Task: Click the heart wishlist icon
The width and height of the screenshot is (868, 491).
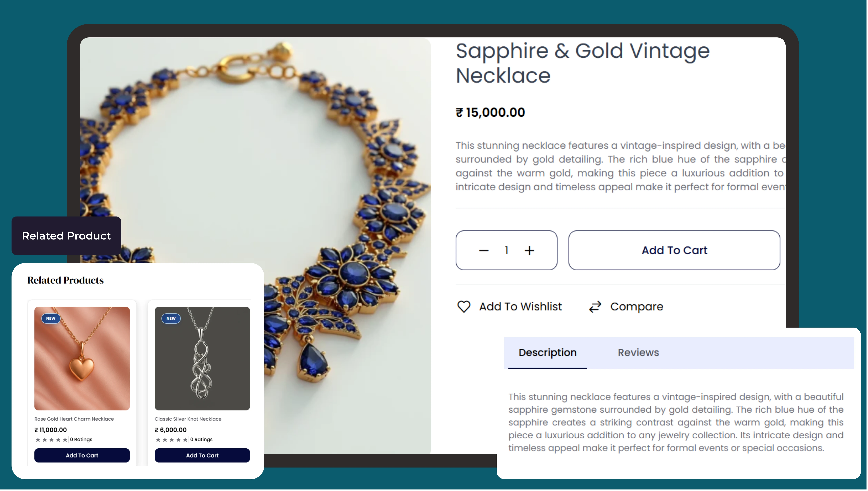Action: (x=464, y=307)
